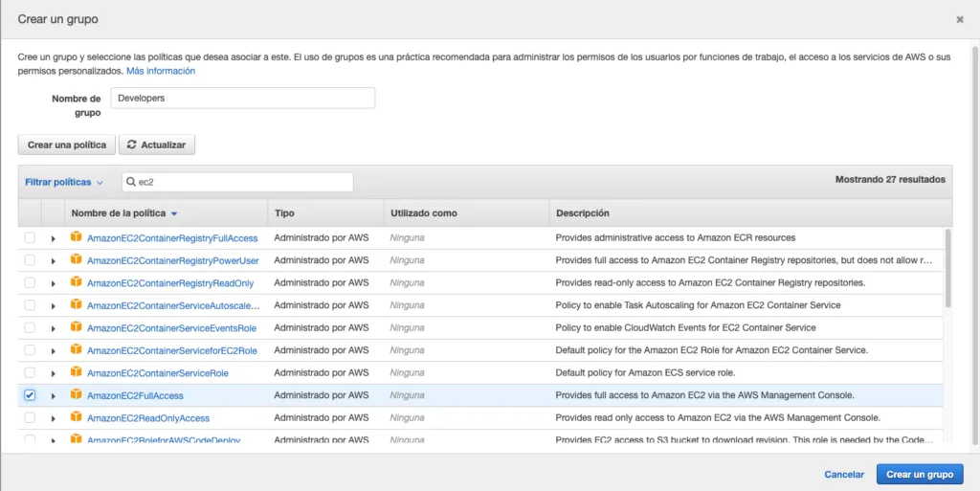Click the policy search field containing ec2
980x491 pixels.
tap(237, 183)
